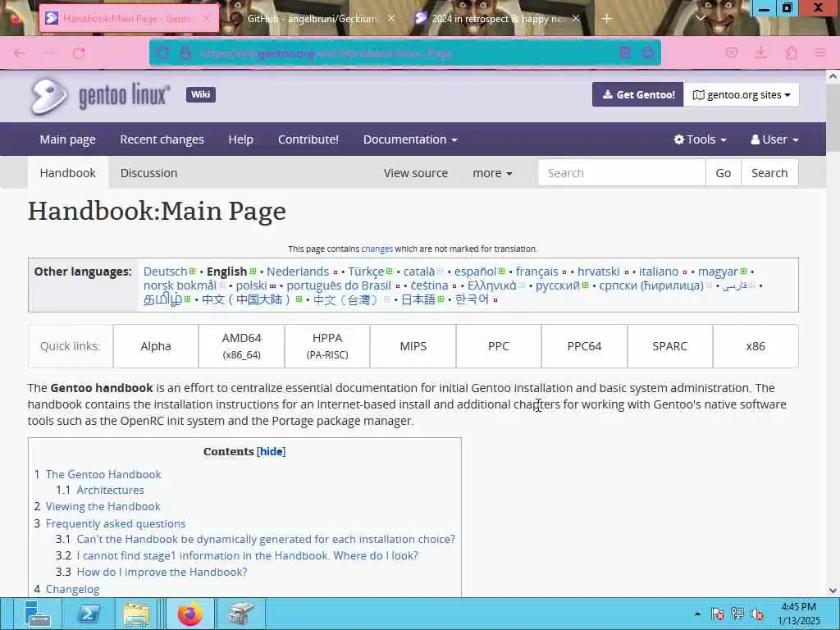The image size is (840, 630).
Task: Open the Alpha quick link
Action: [156, 346]
